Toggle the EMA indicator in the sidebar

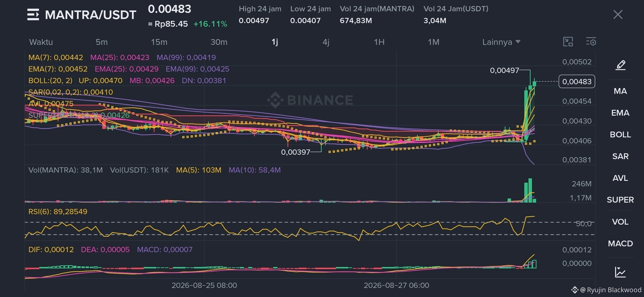point(620,113)
